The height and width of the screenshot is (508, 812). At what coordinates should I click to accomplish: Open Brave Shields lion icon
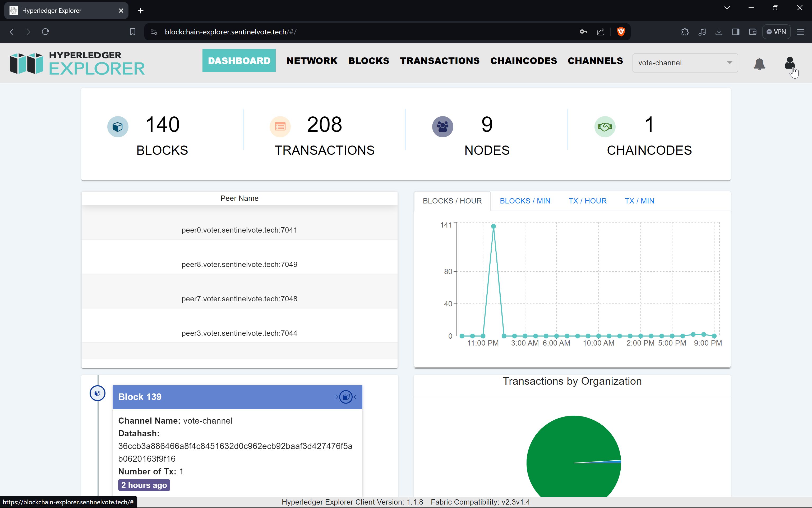point(621,31)
